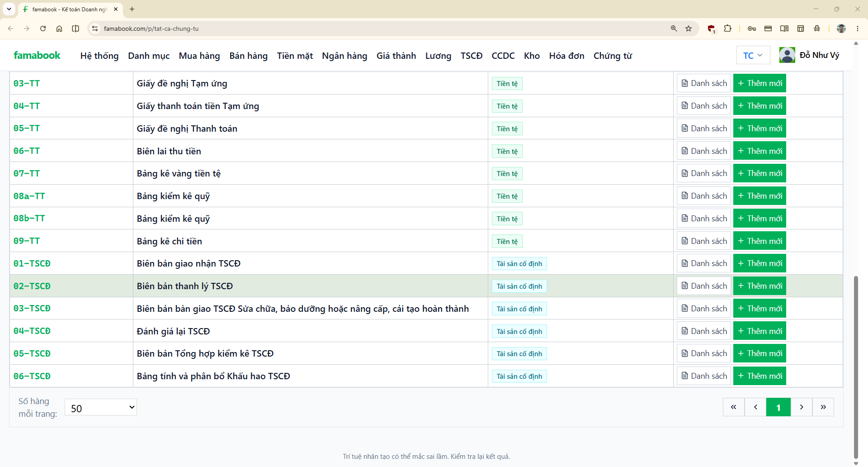Click the user avatar next to Đỗ Như Vỹ

coord(787,55)
